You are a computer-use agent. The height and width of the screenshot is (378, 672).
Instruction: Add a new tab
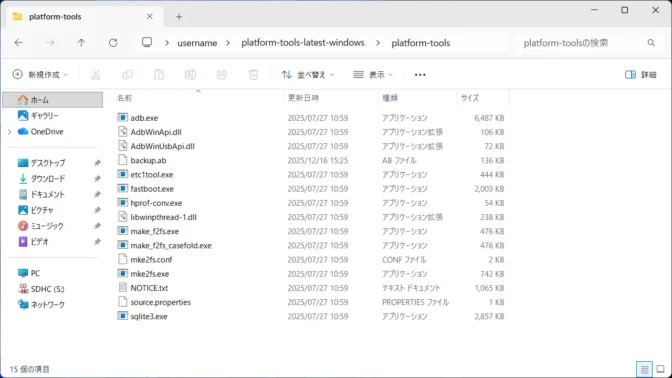(179, 17)
